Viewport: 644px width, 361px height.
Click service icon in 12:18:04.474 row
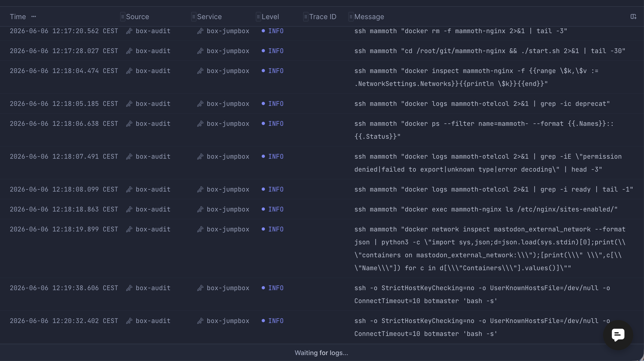coord(200,71)
